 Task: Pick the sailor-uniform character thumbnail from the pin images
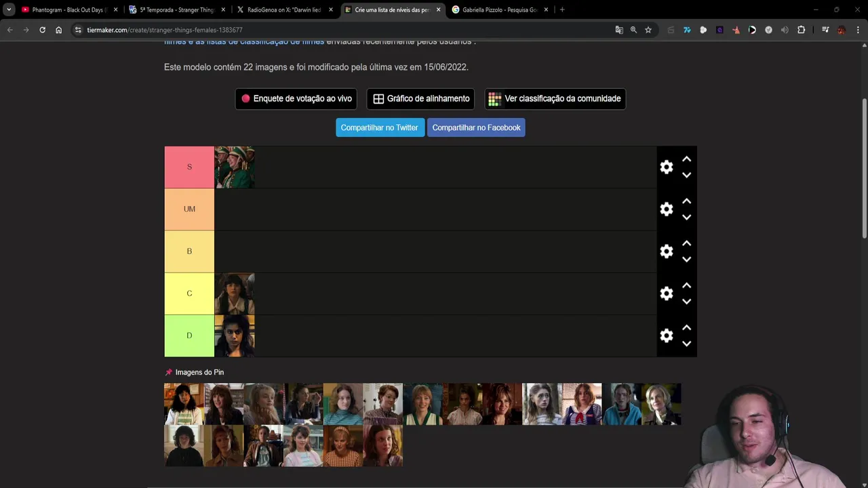582,404
